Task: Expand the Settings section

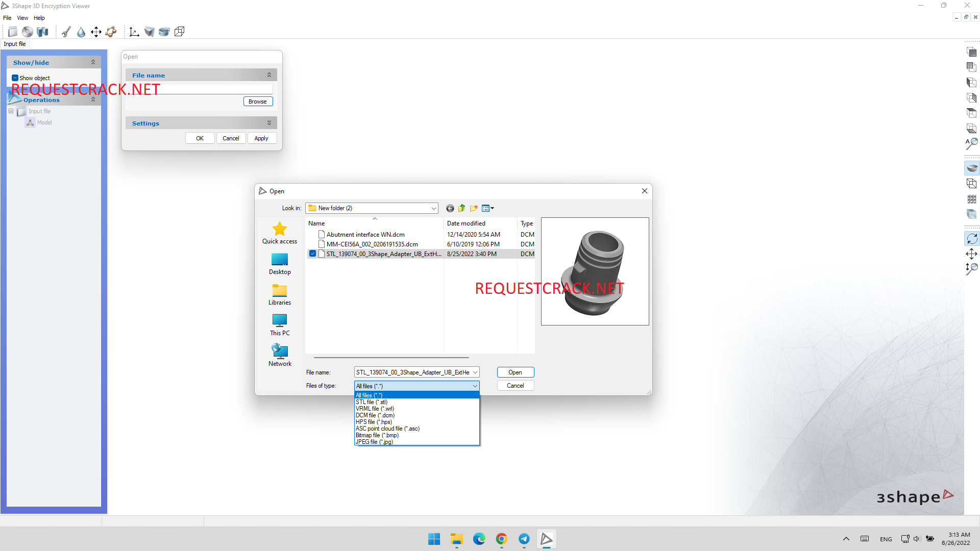Action: 269,123
